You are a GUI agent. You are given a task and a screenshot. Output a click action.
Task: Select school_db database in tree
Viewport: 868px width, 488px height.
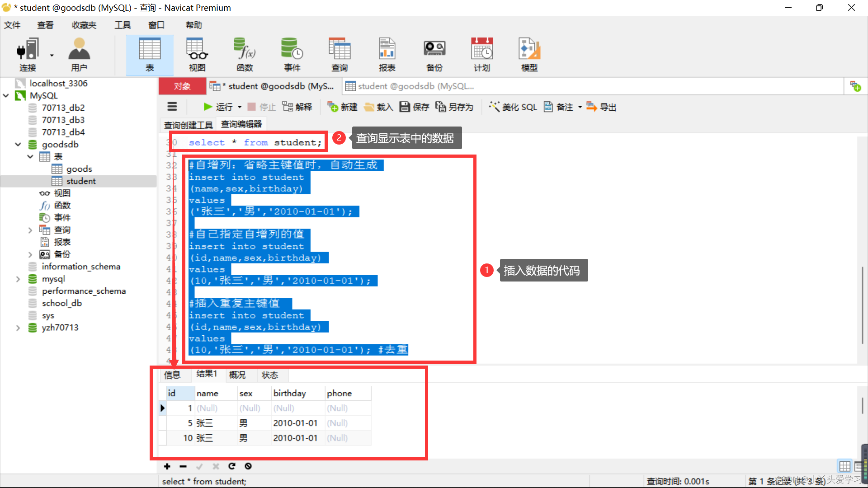[x=62, y=303]
